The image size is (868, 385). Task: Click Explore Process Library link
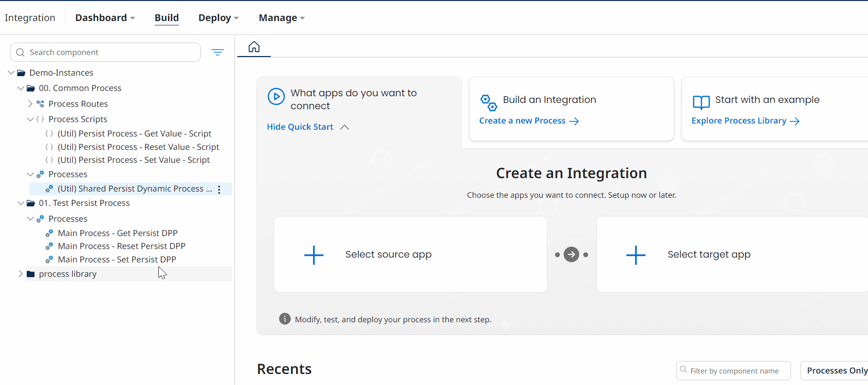[745, 121]
